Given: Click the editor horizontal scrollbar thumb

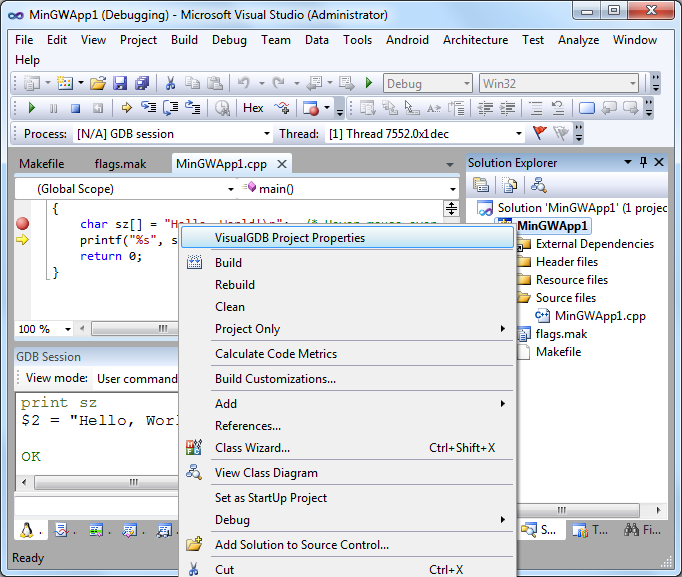Looking at the screenshot, I should click(135, 329).
